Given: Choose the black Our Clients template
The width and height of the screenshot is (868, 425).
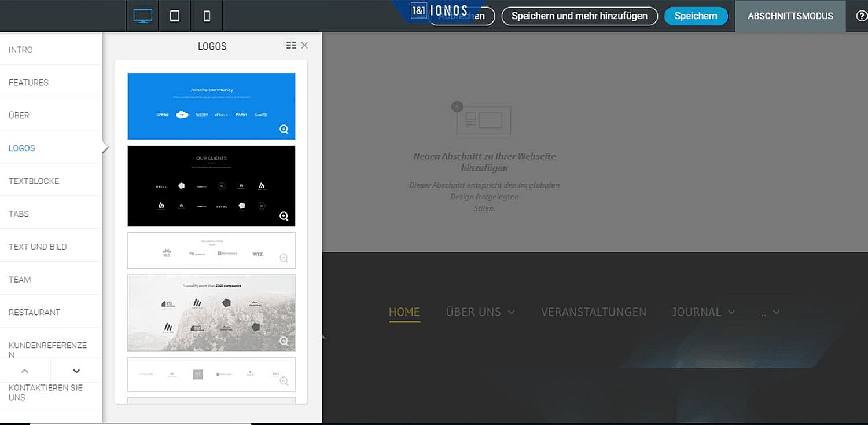Looking at the screenshot, I should click(x=211, y=186).
